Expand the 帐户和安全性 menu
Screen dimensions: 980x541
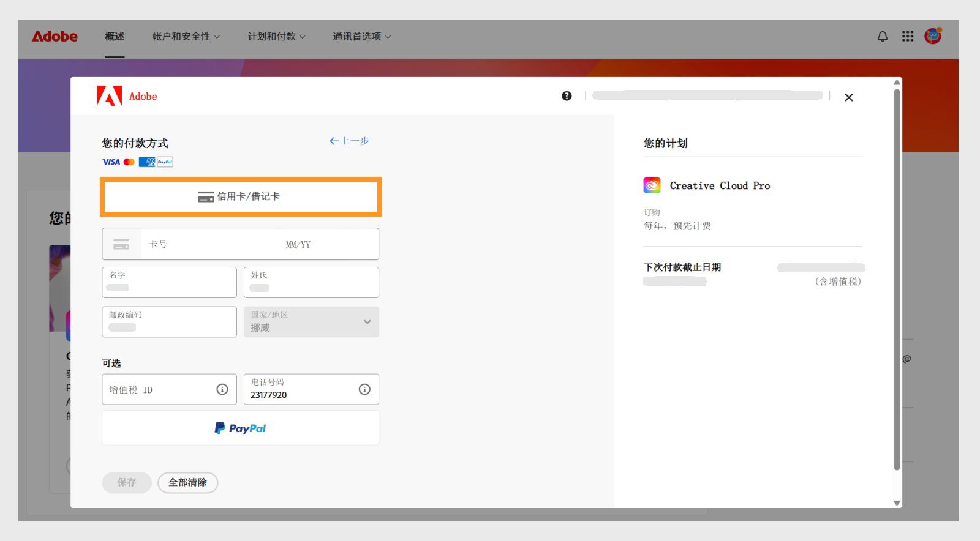186,37
